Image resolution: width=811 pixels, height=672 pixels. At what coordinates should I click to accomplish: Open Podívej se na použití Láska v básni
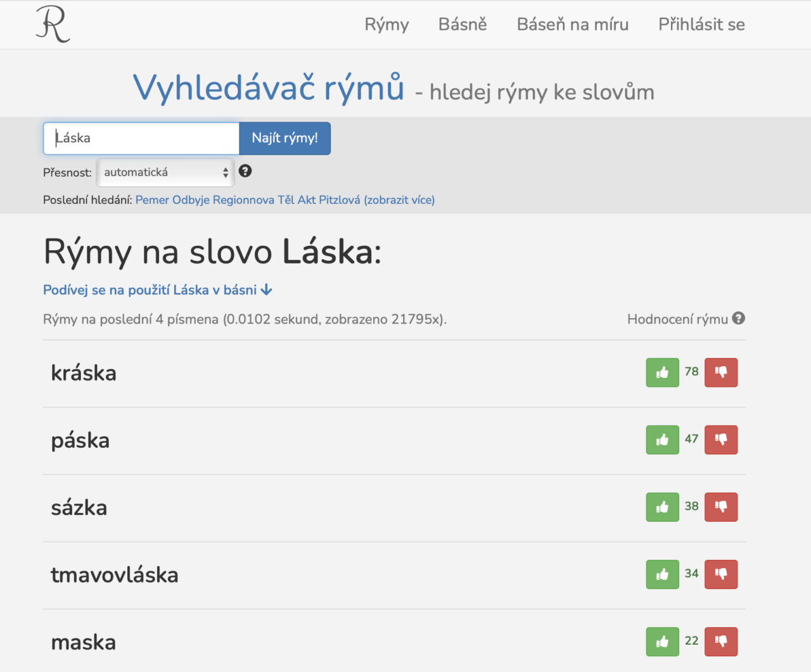(156, 289)
